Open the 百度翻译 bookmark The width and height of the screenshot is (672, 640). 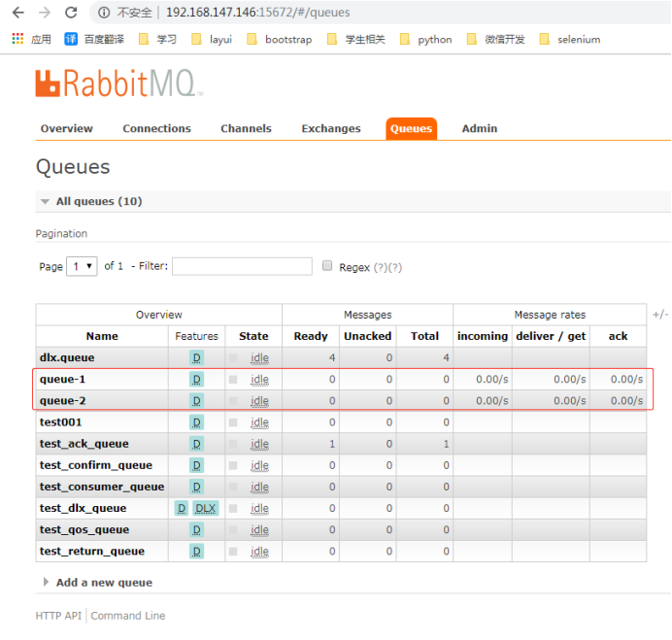coord(94,40)
